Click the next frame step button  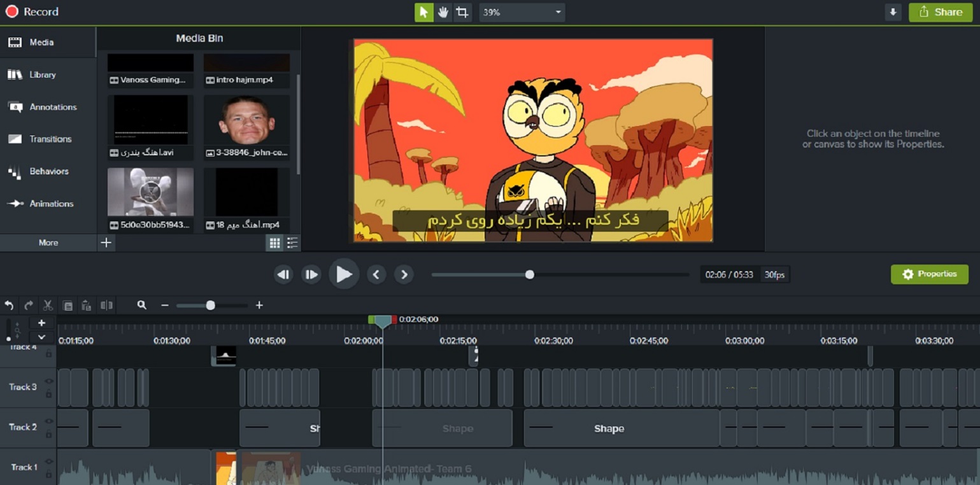click(x=311, y=274)
